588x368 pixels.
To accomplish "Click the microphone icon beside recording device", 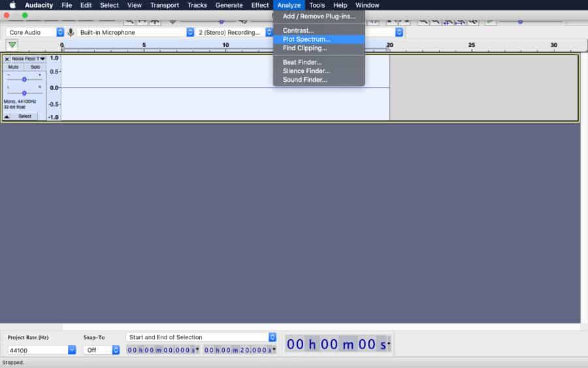I will (71, 33).
